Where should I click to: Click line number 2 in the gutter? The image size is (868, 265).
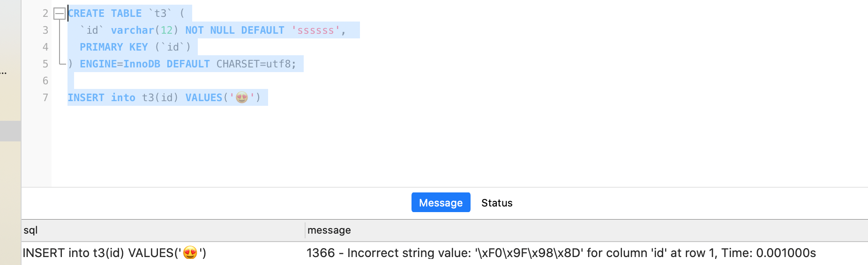tap(45, 13)
